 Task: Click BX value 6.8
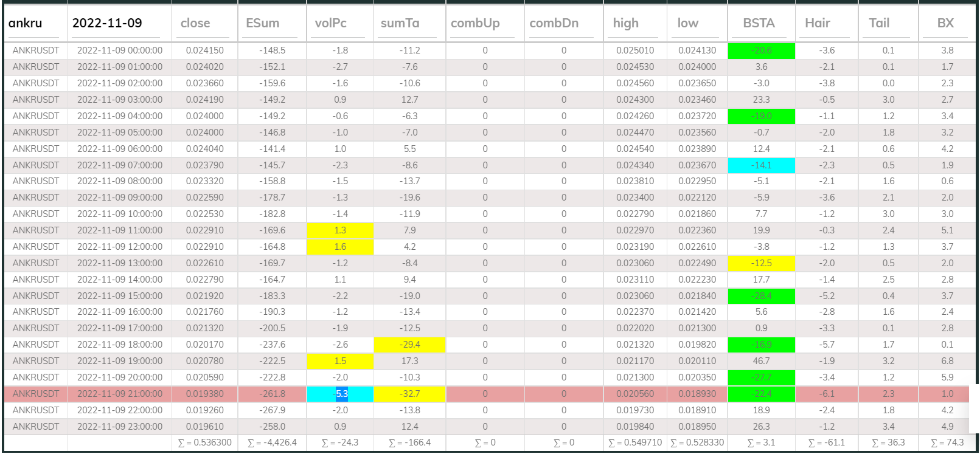(947, 361)
